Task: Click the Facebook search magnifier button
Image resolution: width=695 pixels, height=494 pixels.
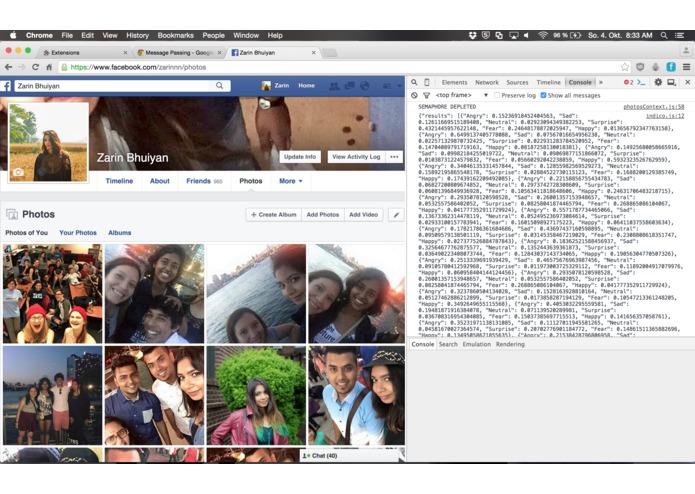Action: (220, 86)
